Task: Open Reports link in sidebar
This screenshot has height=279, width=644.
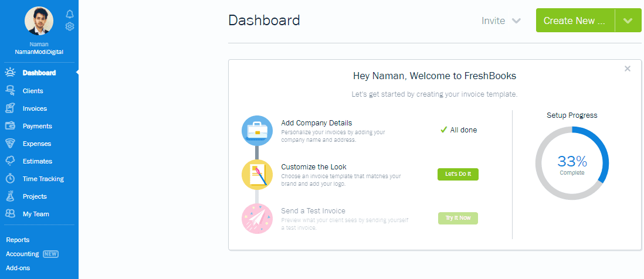Action: click(x=18, y=240)
